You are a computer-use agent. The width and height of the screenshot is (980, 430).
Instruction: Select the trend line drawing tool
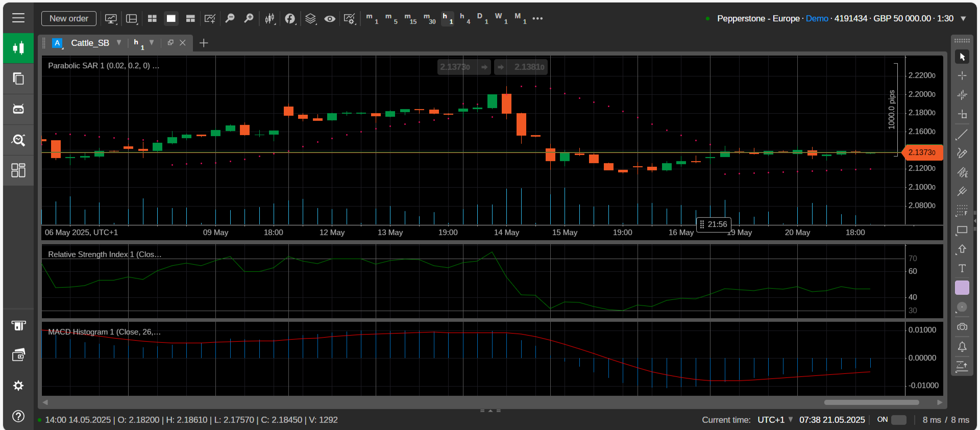tap(962, 135)
